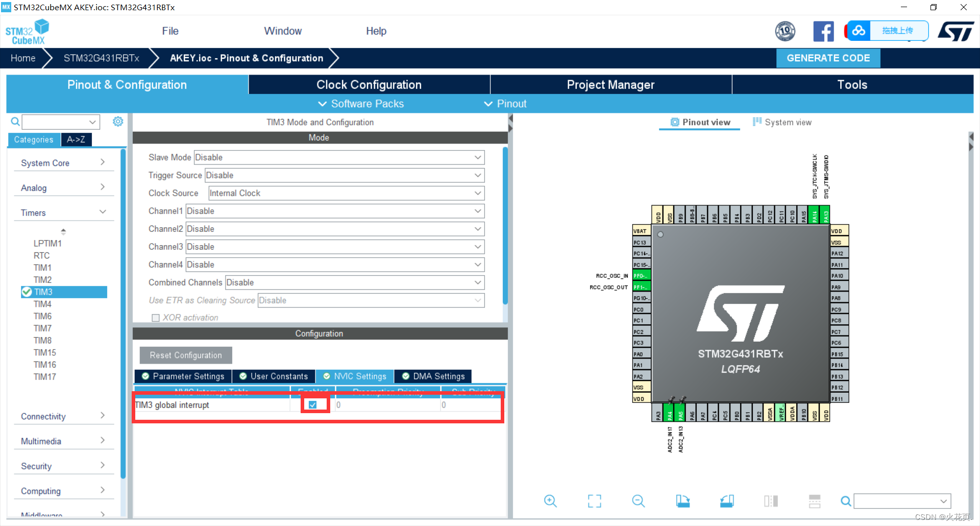Expand the Multimedia category

[x=63, y=441]
